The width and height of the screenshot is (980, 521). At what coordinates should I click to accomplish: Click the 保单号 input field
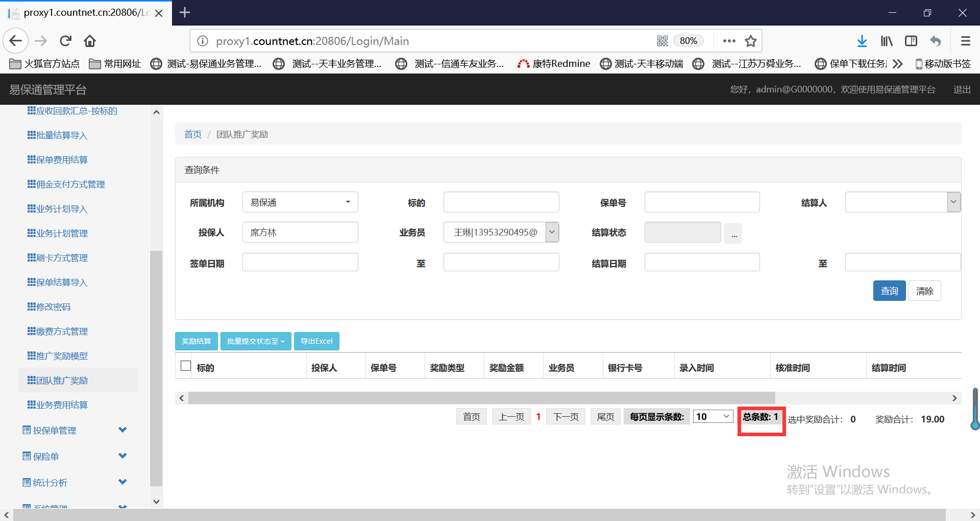702,202
